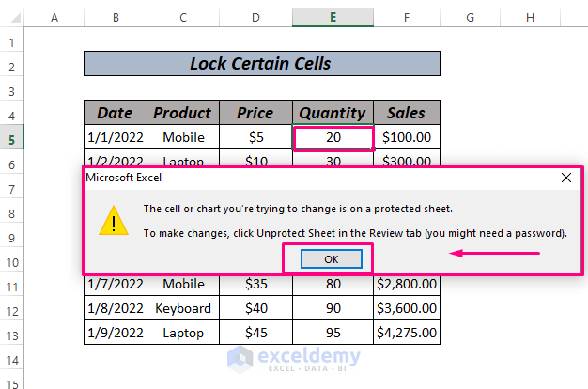Select column E header
The height and width of the screenshot is (389, 588).
tap(333, 18)
